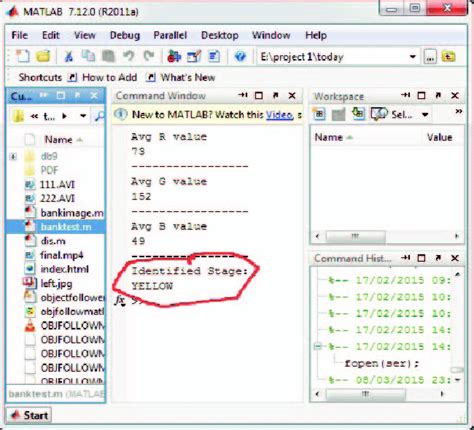The image size is (474, 430).
Task: Sort Workspace by Name column
Action: 329,137
